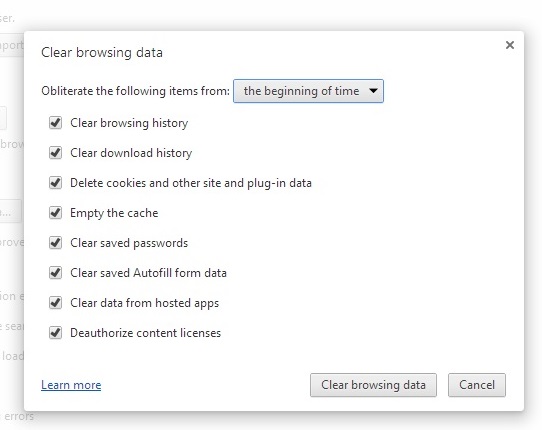Image resolution: width=542 pixels, height=430 pixels.
Task: Disable the Clear saved Autofill form data checkbox
Action: point(55,273)
